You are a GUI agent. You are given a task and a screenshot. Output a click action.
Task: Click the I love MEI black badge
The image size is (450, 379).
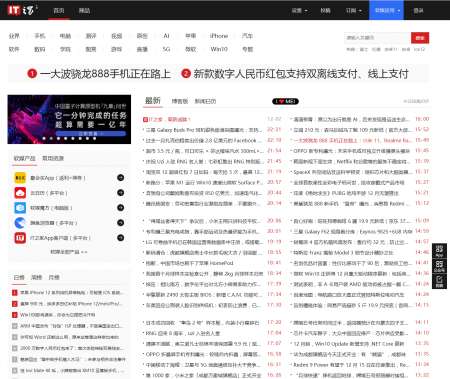[x=285, y=101]
